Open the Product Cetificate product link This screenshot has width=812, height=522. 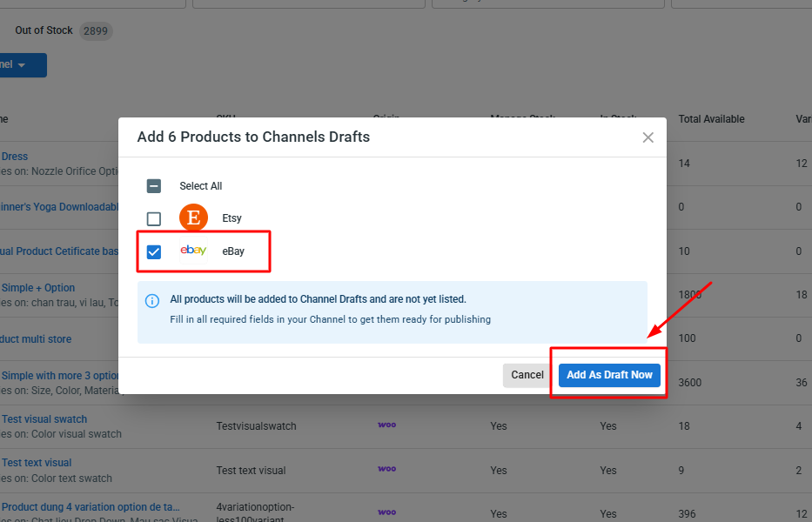click(x=59, y=251)
